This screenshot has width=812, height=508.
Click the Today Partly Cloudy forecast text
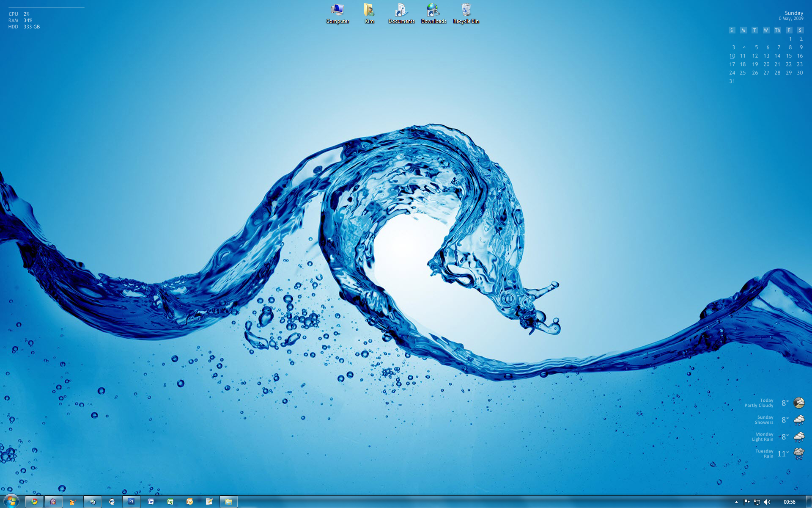759,403
